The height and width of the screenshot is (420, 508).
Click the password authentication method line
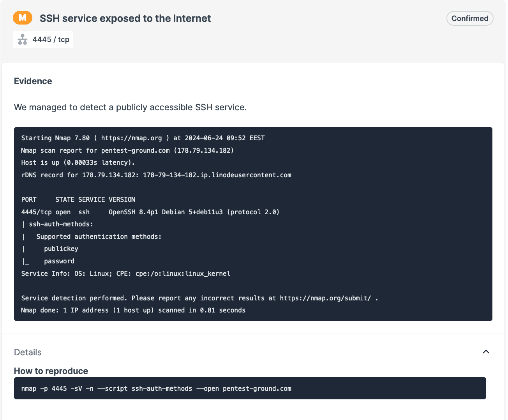click(59, 261)
